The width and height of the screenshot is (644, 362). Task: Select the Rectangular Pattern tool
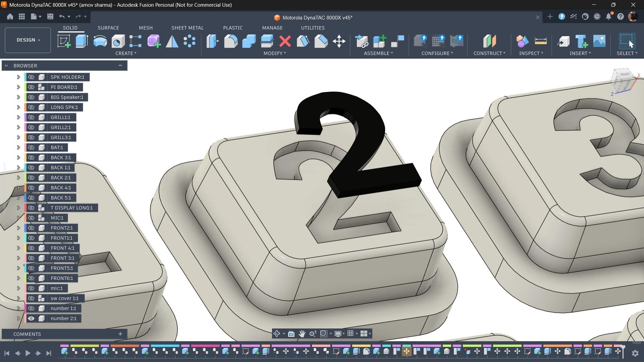136,41
